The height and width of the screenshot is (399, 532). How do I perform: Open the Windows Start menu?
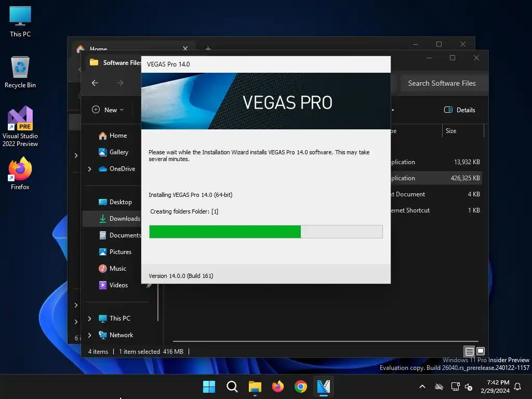pyautogui.click(x=209, y=387)
